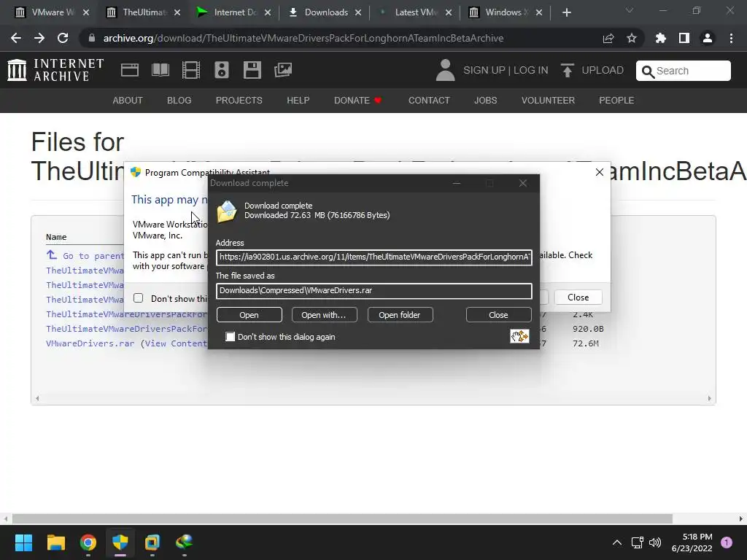The height and width of the screenshot is (560, 747).
Task: Open the JOBS navigation link
Action: click(x=485, y=101)
